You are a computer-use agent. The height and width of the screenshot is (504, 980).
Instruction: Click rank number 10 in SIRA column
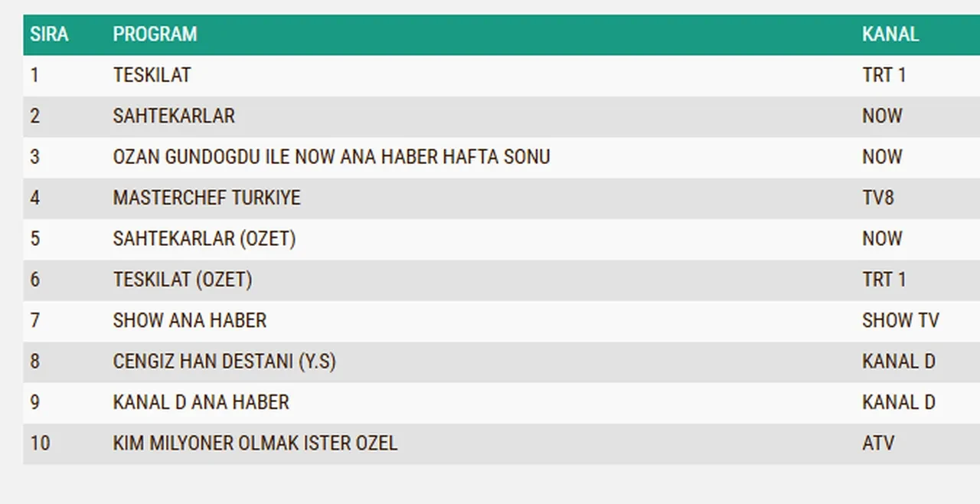[40, 443]
